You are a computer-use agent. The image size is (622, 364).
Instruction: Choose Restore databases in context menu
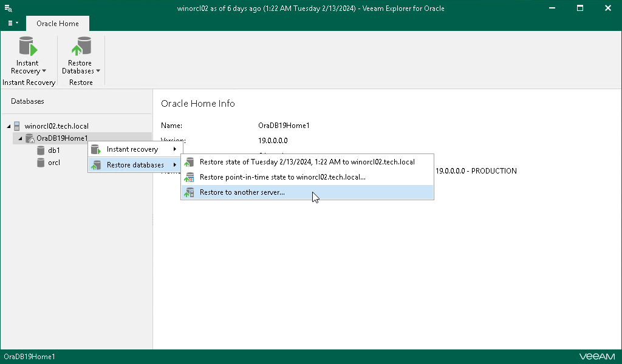point(135,165)
